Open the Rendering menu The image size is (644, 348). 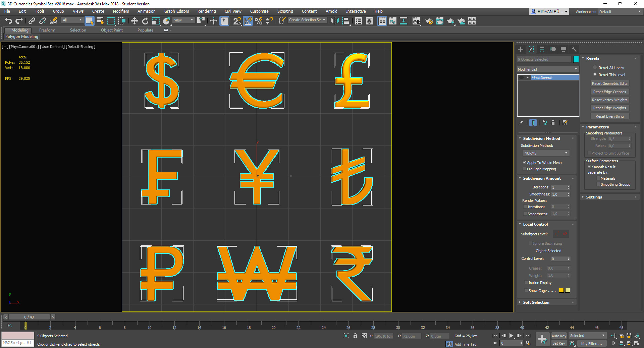point(206,11)
